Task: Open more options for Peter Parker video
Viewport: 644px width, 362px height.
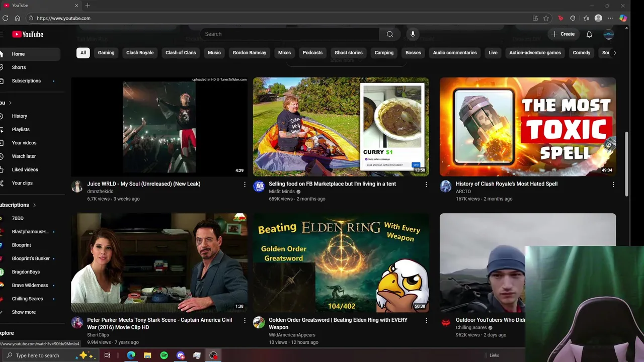Action: click(245, 320)
